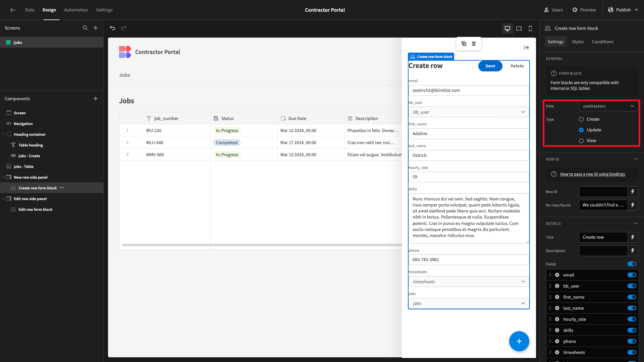This screenshot has width=644, height=362.
Task: Close side panel arrow icon
Action: (x=527, y=48)
